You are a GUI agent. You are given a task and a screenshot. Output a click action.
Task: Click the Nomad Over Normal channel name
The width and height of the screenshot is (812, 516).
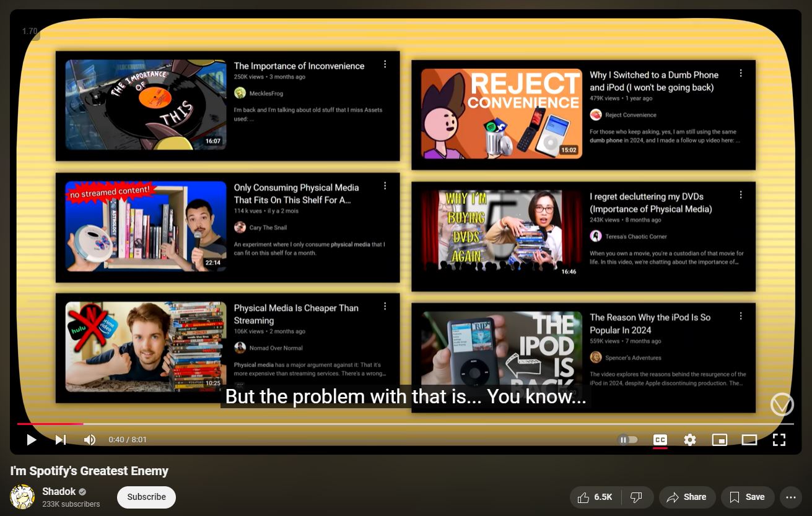tap(276, 348)
